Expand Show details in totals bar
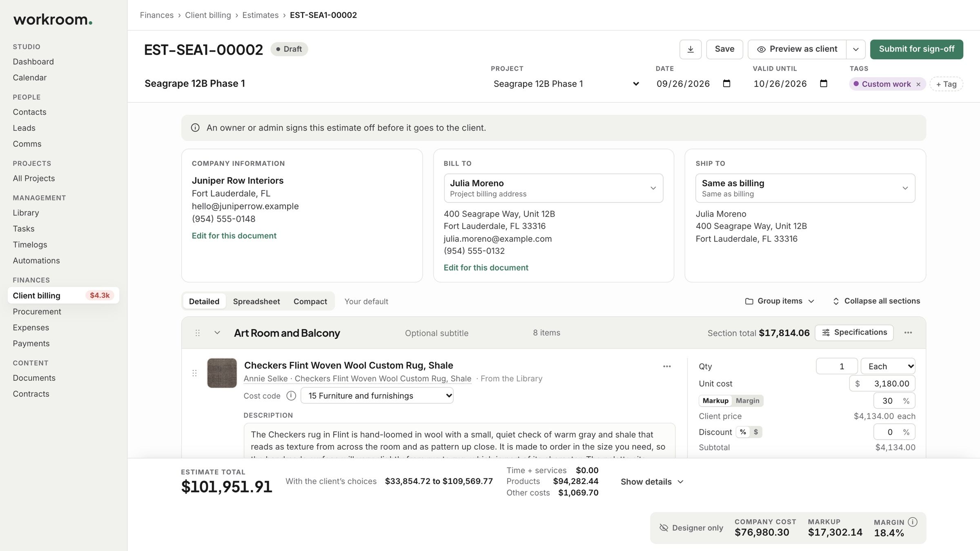 click(652, 482)
